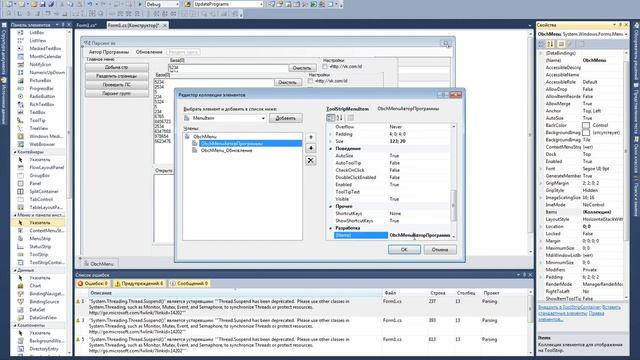Screen dimensions: 640x360
Task: Select WebBrowser control in toolbox
Action: point(42,144)
